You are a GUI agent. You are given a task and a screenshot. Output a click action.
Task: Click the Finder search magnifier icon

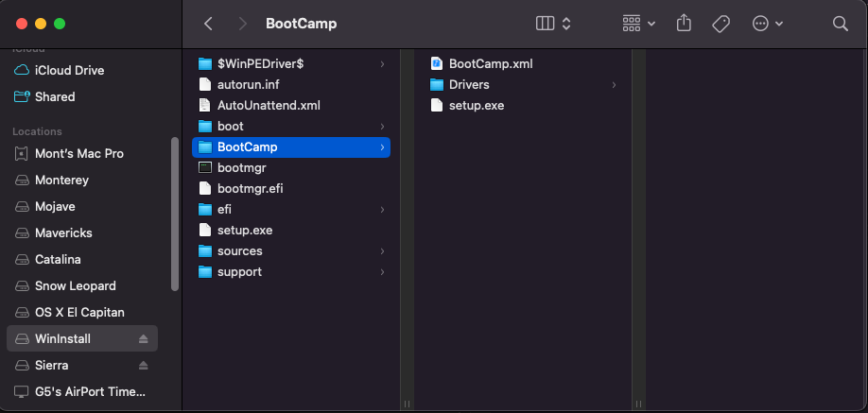[840, 24]
